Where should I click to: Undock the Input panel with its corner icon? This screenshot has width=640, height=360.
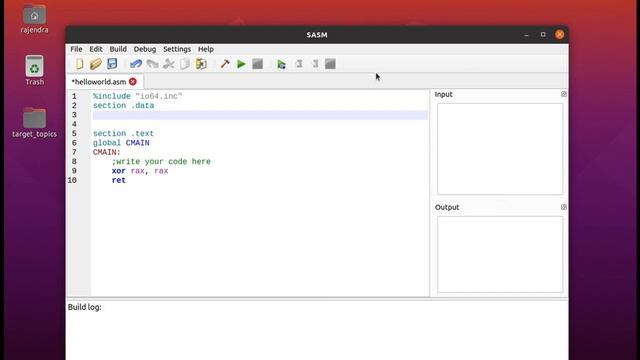coord(564,94)
